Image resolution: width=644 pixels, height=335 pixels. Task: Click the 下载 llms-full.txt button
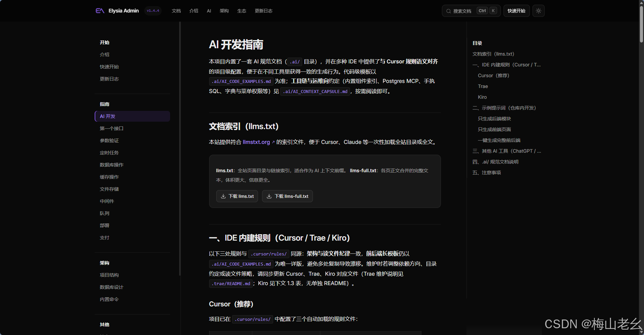(287, 196)
